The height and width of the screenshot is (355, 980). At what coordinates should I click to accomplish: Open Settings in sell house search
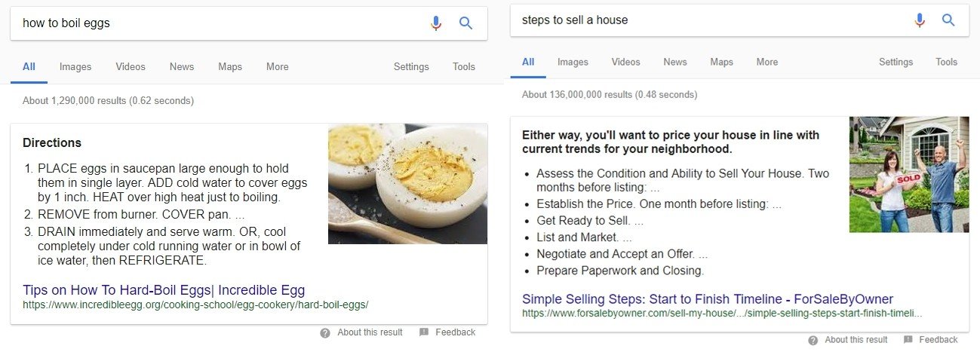pyautogui.click(x=896, y=62)
